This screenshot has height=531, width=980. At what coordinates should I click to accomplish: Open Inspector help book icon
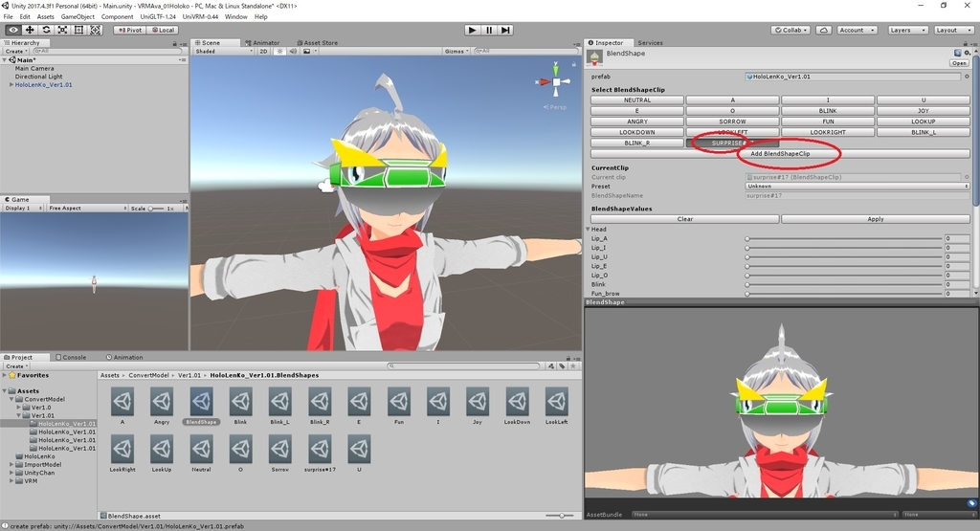point(957,54)
